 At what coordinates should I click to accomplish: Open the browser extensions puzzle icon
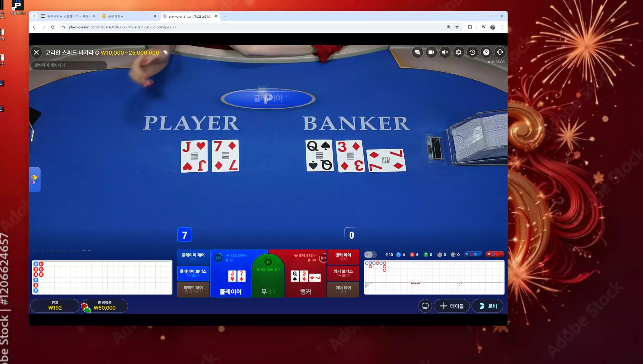[x=470, y=27]
